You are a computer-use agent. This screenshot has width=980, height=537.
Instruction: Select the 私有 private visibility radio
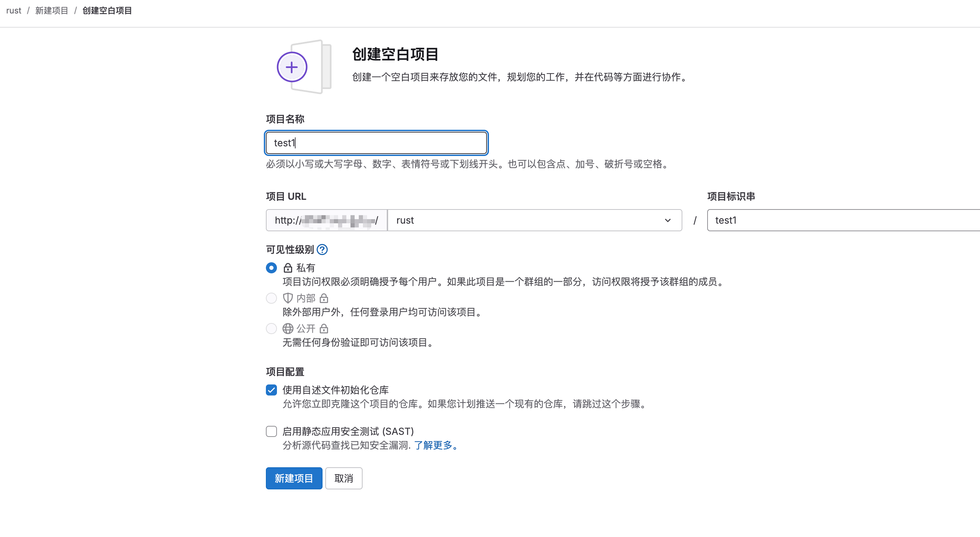[271, 268]
